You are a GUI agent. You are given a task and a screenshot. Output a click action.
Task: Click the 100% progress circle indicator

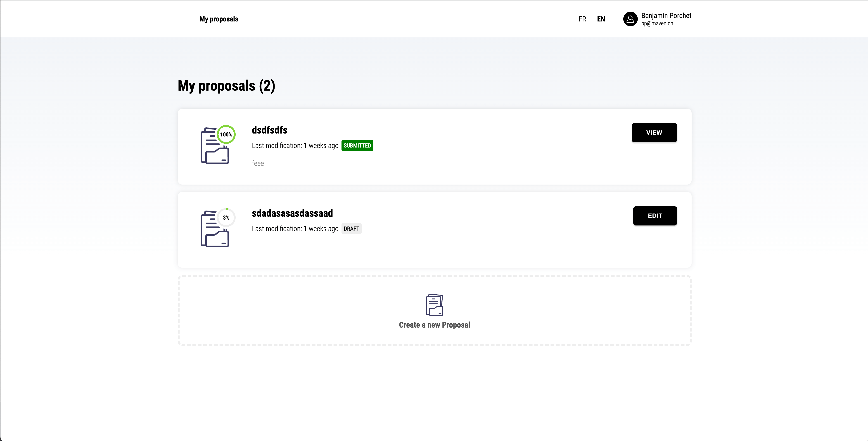pos(226,134)
